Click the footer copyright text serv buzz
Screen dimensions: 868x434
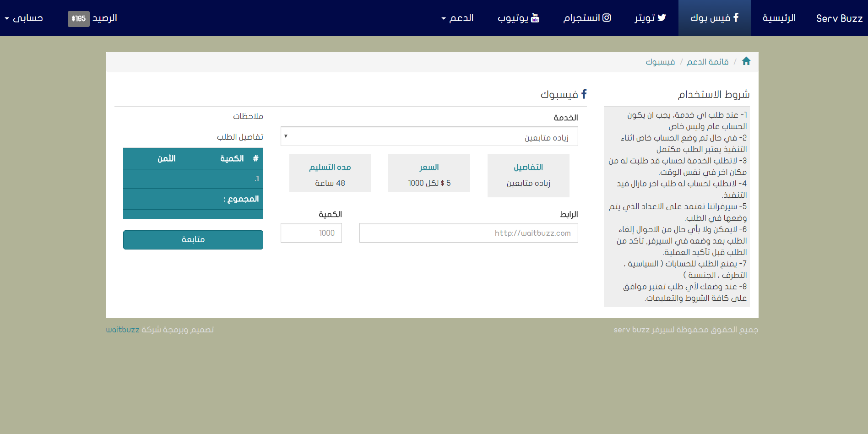click(x=686, y=330)
